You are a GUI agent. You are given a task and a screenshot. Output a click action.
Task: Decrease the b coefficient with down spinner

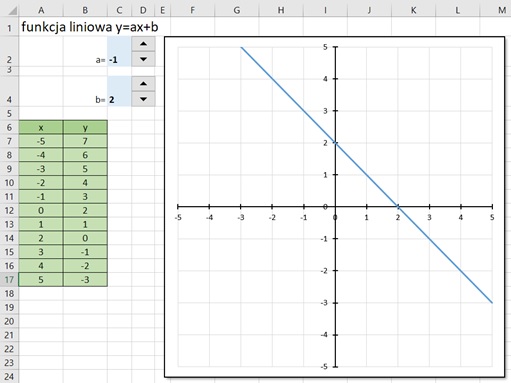point(143,99)
